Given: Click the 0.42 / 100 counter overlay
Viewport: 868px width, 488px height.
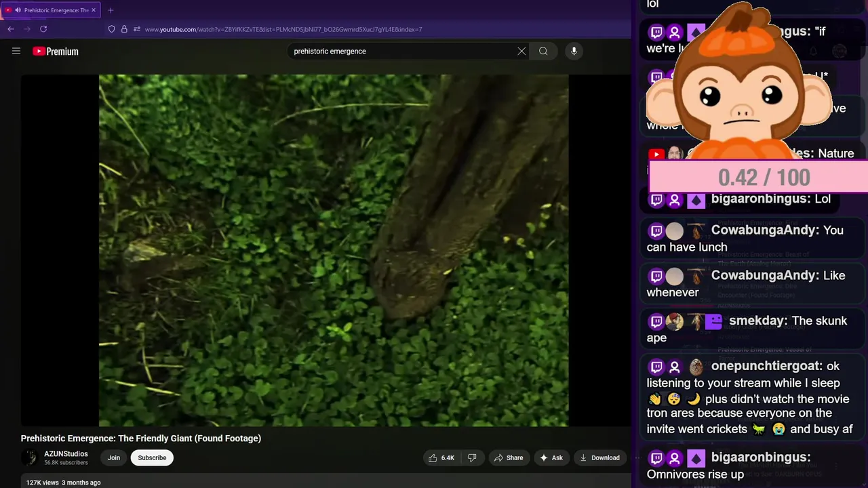Looking at the screenshot, I should [758, 177].
